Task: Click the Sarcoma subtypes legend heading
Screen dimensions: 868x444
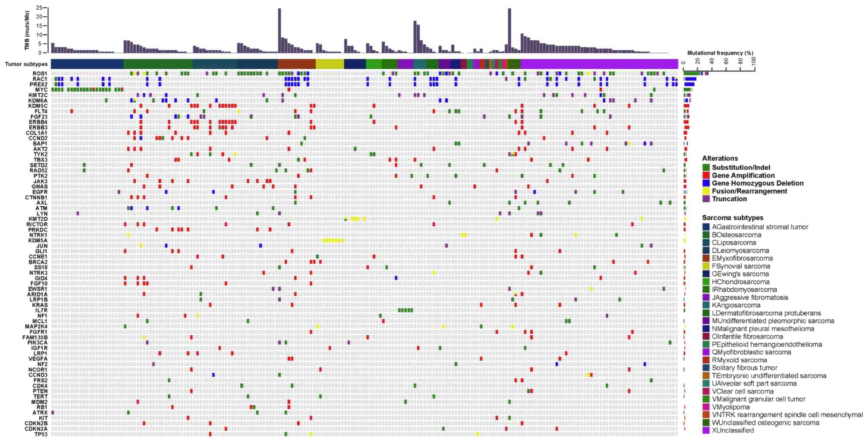Action: tap(732, 218)
